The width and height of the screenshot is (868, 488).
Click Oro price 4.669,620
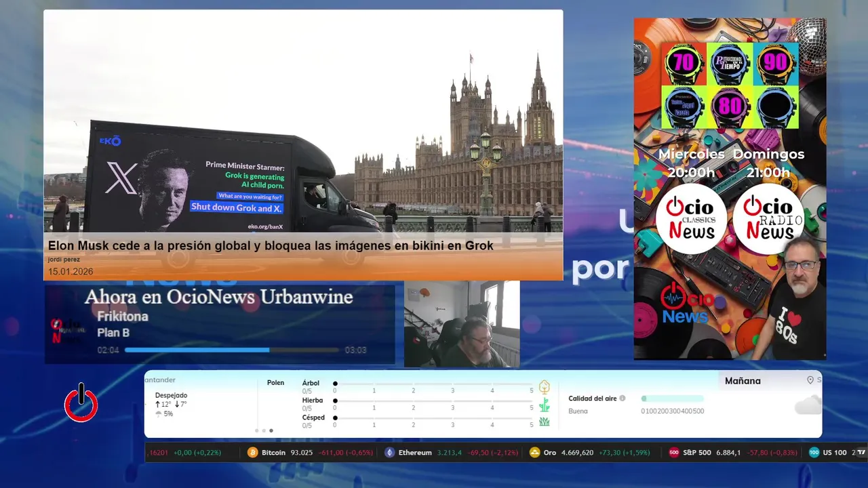coord(578,453)
